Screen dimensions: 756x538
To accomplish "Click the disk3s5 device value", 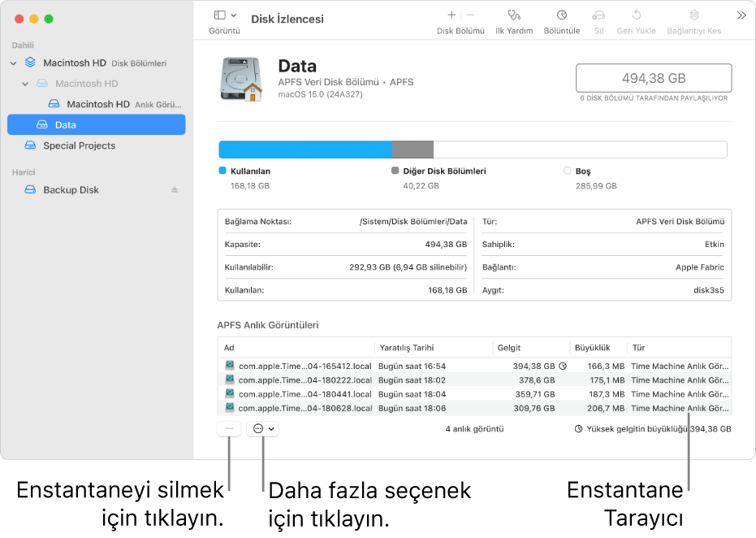I will pyautogui.click(x=708, y=290).
